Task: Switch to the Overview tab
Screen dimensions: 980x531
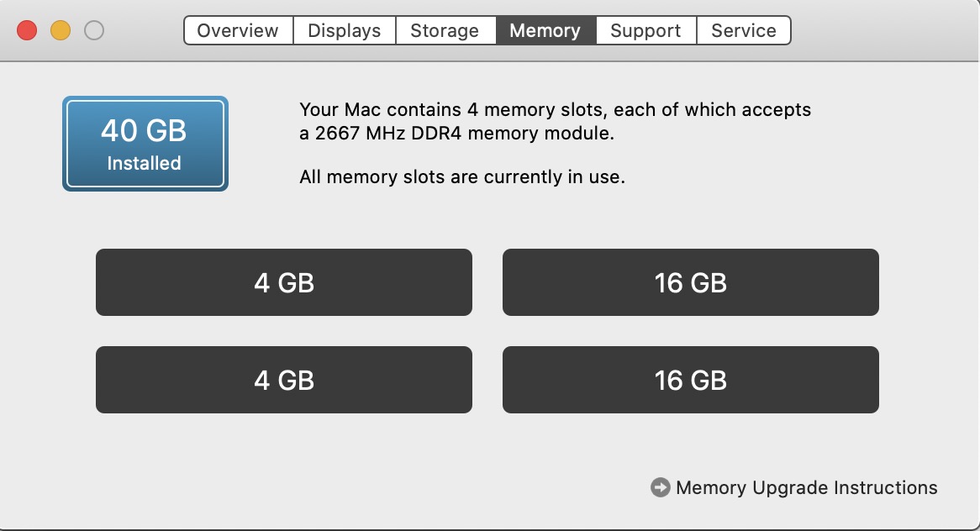Action: click(x=238, y=31)
